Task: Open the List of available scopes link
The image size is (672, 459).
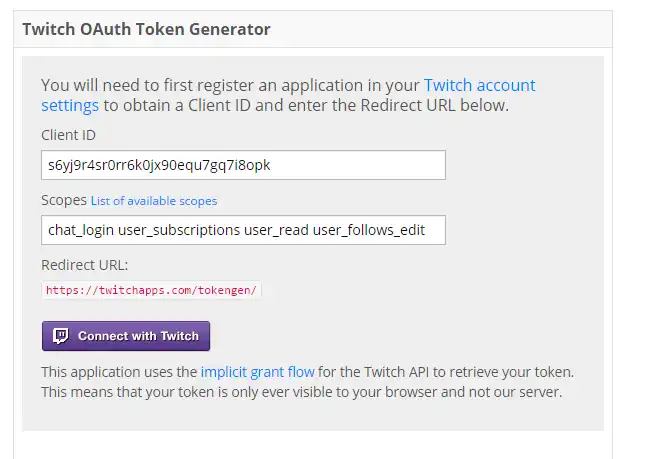Action: click(154, 201)
